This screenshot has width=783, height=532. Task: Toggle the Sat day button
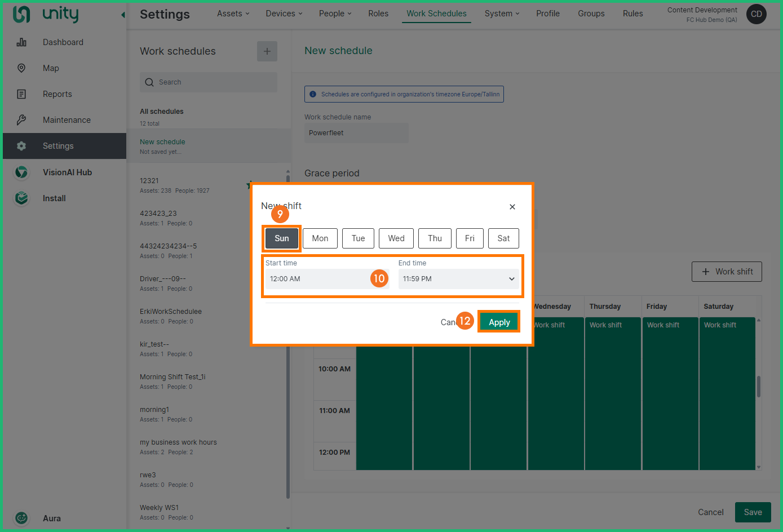click(x=503, y=238)
